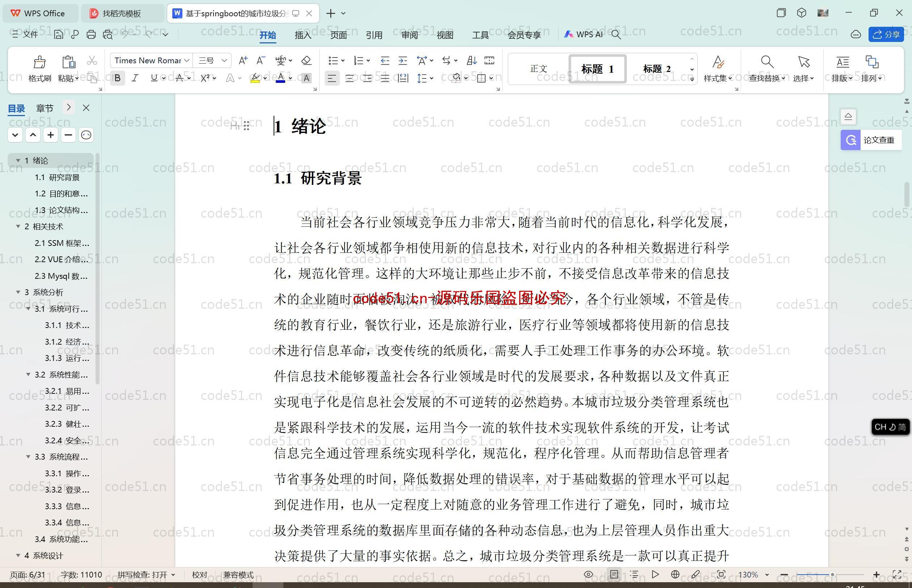Screen dimensions: 912x588
Task: Click the Cut scissors icon
Action: pos(92,61)
